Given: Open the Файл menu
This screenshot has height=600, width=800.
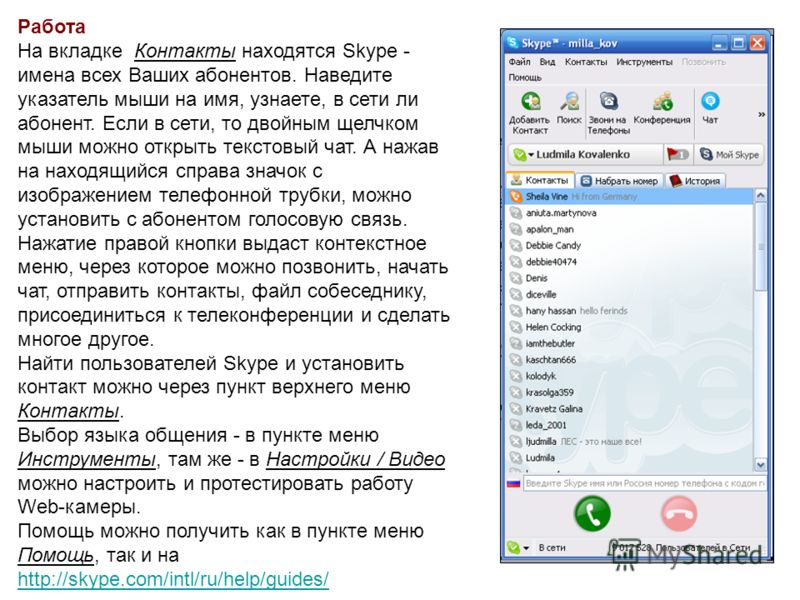Looking at the screenshot, I should (x=519, y=62).
